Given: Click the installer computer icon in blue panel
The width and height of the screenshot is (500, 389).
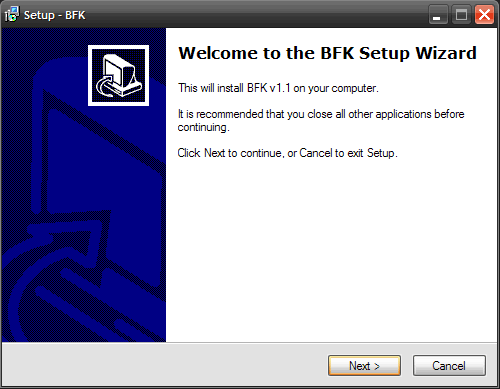Looking at the screenshot, I should [x=118, y=75].
